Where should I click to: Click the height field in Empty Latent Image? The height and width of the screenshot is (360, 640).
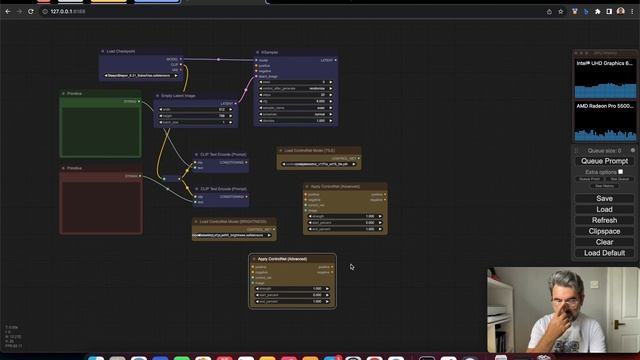pyautogui.click(x=196, y=116)
